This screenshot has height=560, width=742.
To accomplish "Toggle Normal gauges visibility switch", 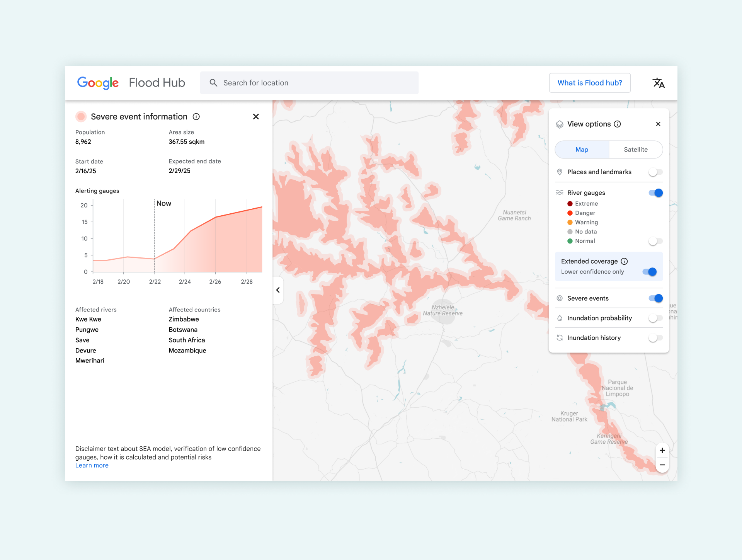I will tap(655, 241).
